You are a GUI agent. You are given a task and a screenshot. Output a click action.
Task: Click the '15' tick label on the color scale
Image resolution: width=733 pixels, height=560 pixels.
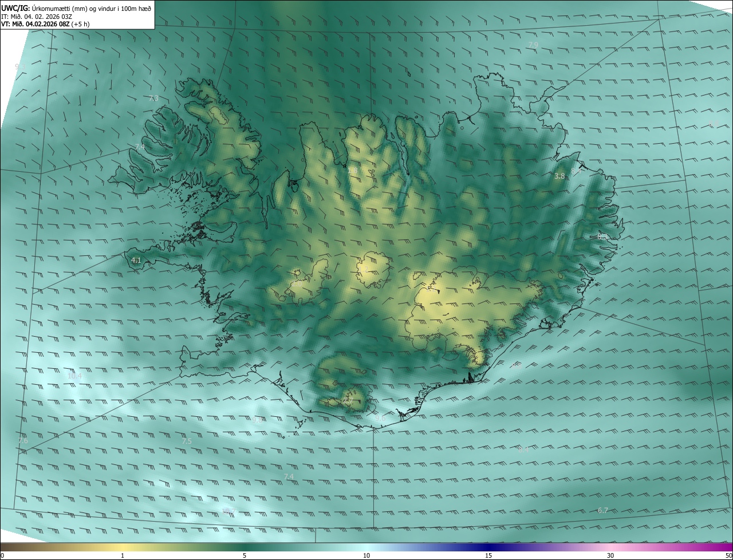488,555
